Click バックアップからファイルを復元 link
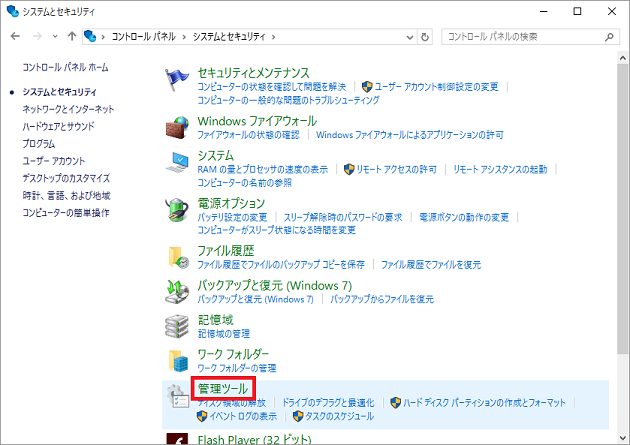Screen dimensions: 630x445 [x=382, y=299]
